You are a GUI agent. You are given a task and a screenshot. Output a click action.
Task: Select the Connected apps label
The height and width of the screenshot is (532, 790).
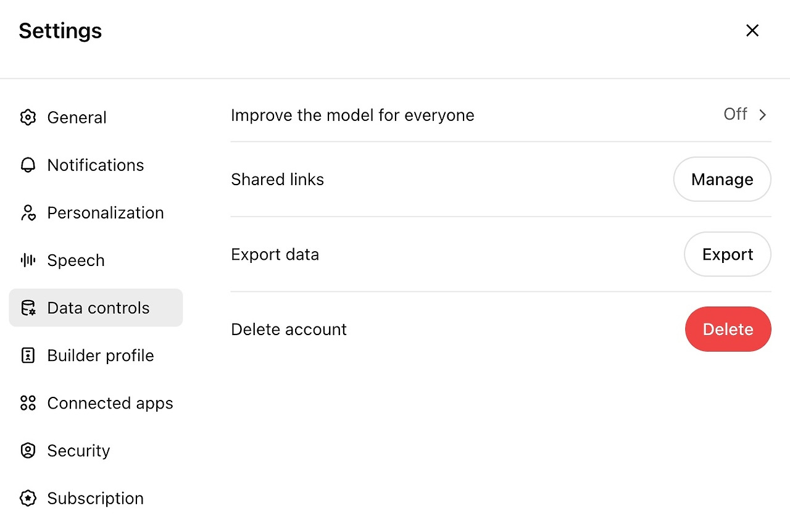pyautogui.click(x=110, y=403)
